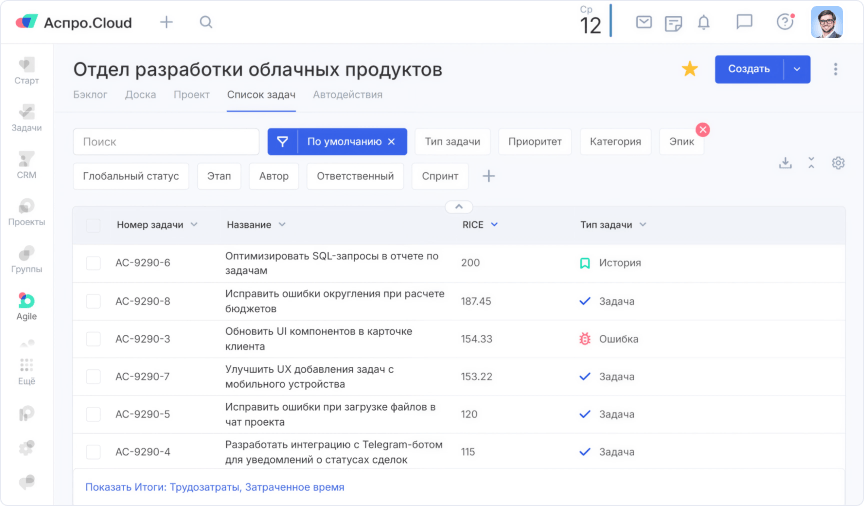Click the yellow favorite star icon
The image size is (864, 506).
click(x=689, y=69)
